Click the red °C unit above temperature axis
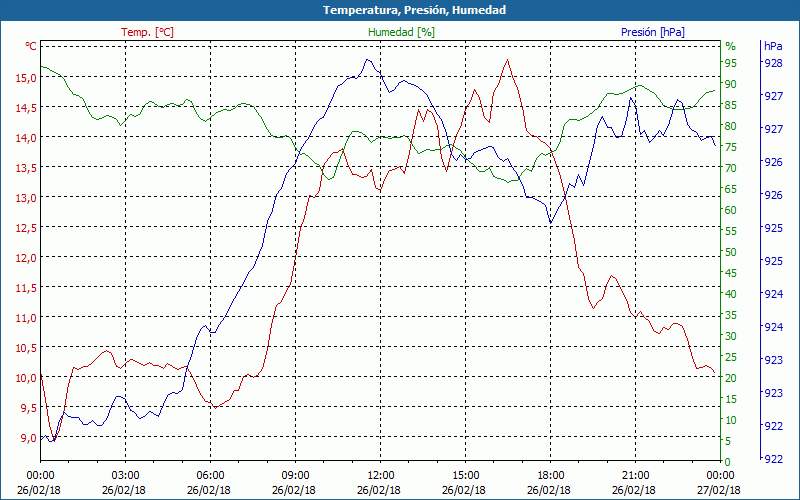800x500 pixels. 31,46
